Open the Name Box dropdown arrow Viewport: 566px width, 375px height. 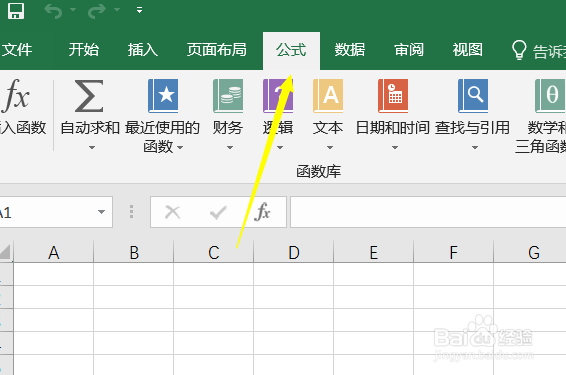pos(101,212)
